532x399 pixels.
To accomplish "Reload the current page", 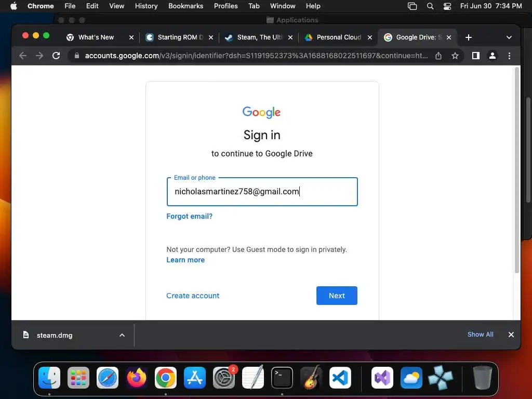I will pyautogui.click(x=56, y=56).
